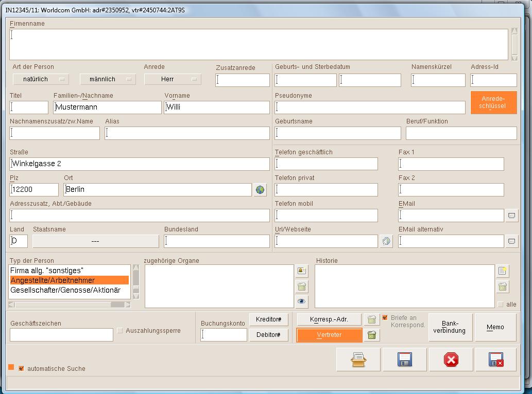
Task: Remove Vertreter with green trash icon
Action: [x=371, y=335]
